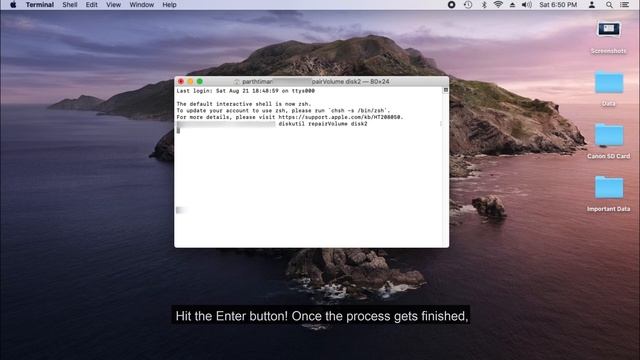Viewport: 640px width, 360px height.
Task: Click the Bluetooth status icon
Action: point(484,5)
